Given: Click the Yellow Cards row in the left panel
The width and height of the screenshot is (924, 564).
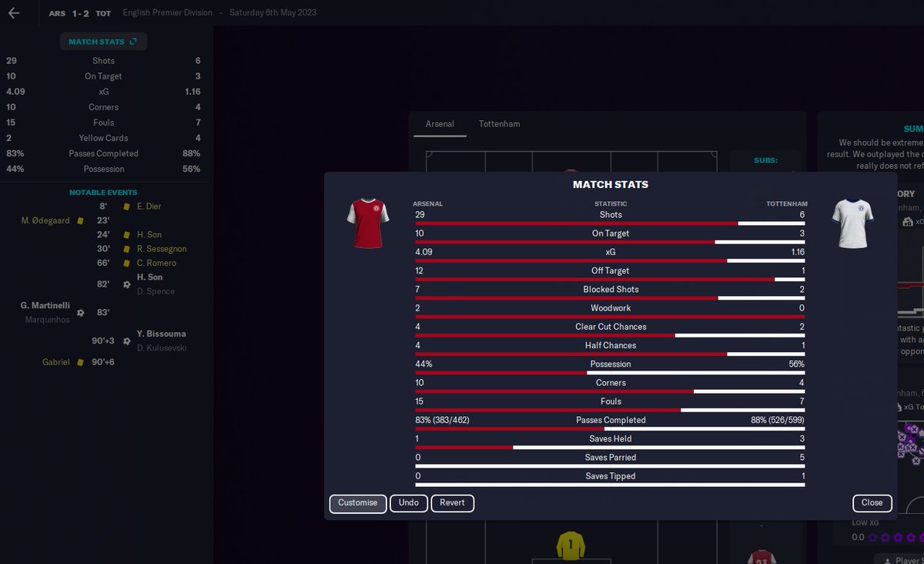Looking at the screenshot, I should coord(103,138).
